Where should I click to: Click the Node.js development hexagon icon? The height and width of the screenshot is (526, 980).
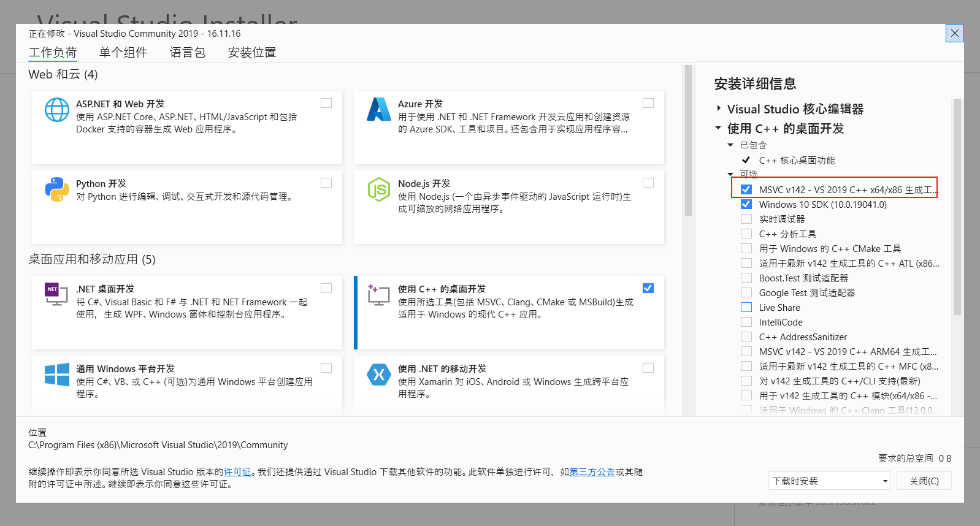pos(379,189)
